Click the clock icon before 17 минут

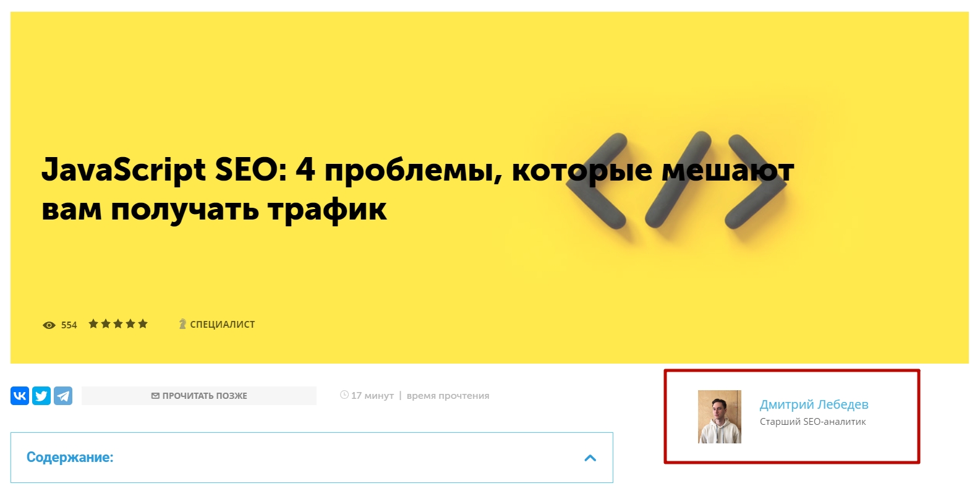(344, 395)
